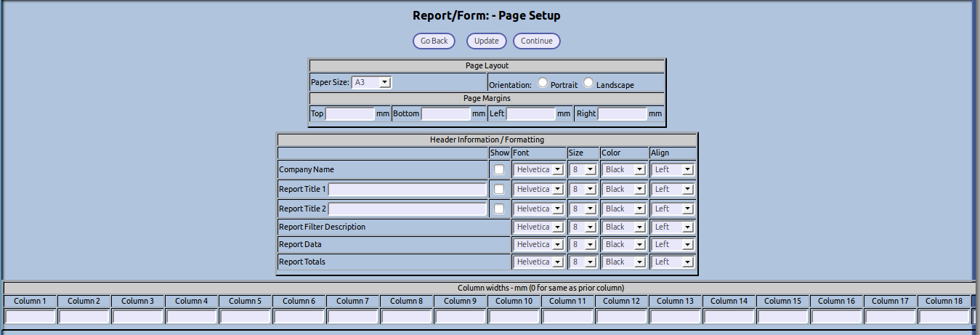This screenshot has width=980, height=335.
Task: Click the Right margin input field
Action: (x=622, y=114)
